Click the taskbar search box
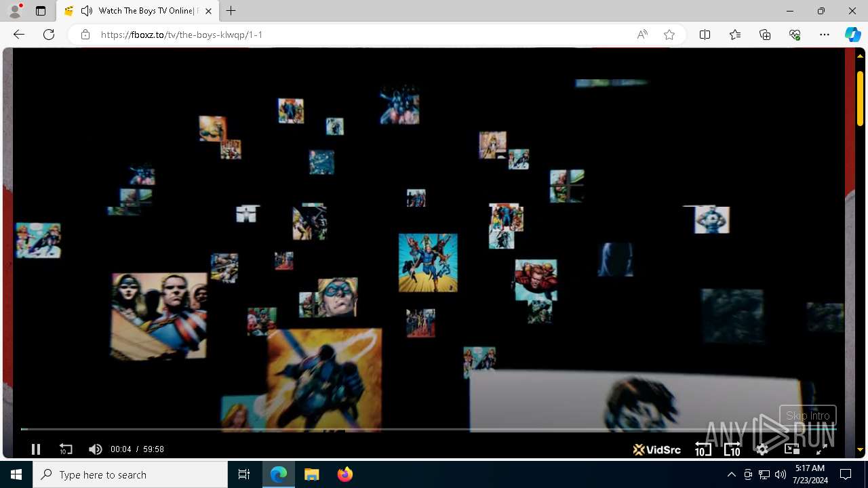 (130, 474)
